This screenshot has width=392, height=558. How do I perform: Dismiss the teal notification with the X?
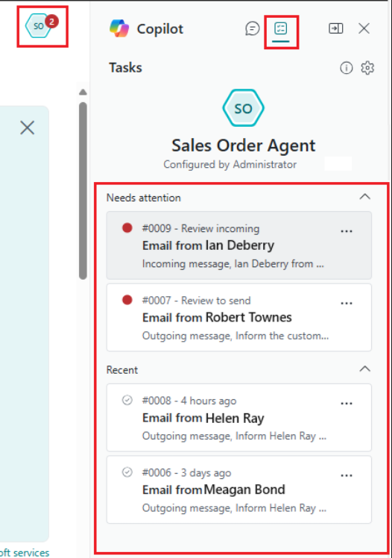[28, 128]
